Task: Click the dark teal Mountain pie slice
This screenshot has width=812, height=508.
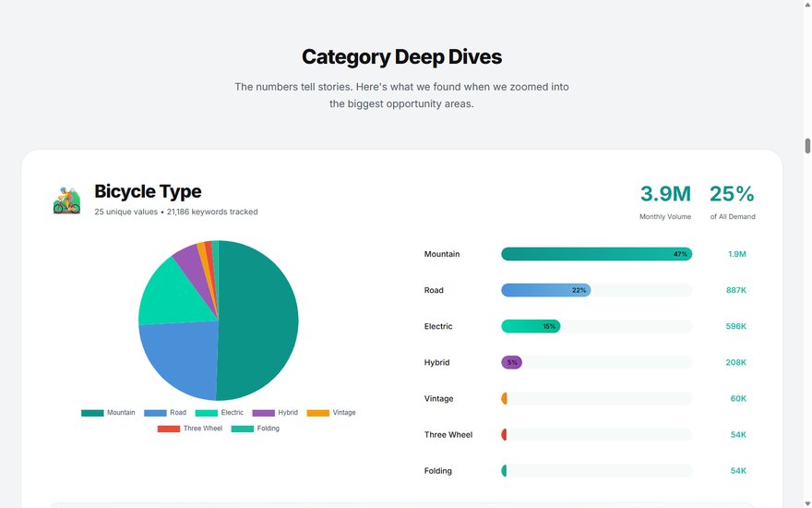Action: [x=259, y=321]
